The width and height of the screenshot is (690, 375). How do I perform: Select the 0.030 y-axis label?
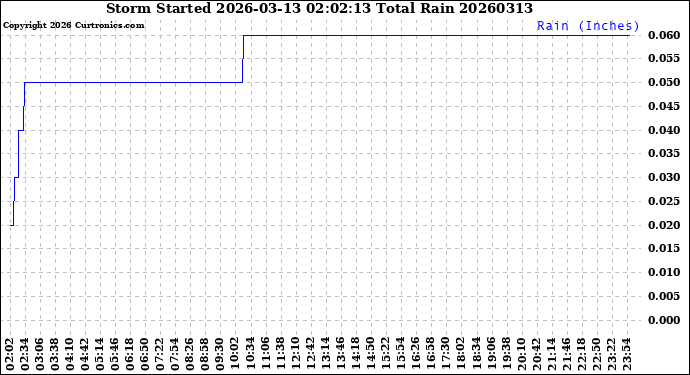pyautogui.click(x=664, y=177)
